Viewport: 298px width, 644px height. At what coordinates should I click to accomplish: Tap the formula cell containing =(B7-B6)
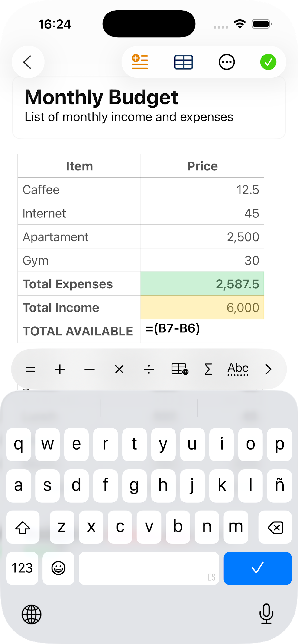(202, 331)
